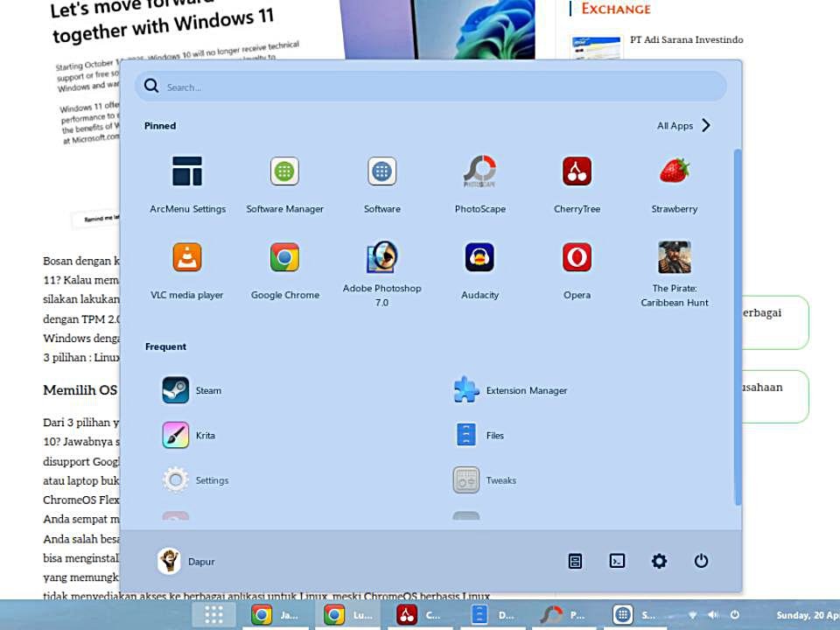Launch Strawberry music player
The image size is (840, 630).
pyautogui.click(x=675, y=185)
